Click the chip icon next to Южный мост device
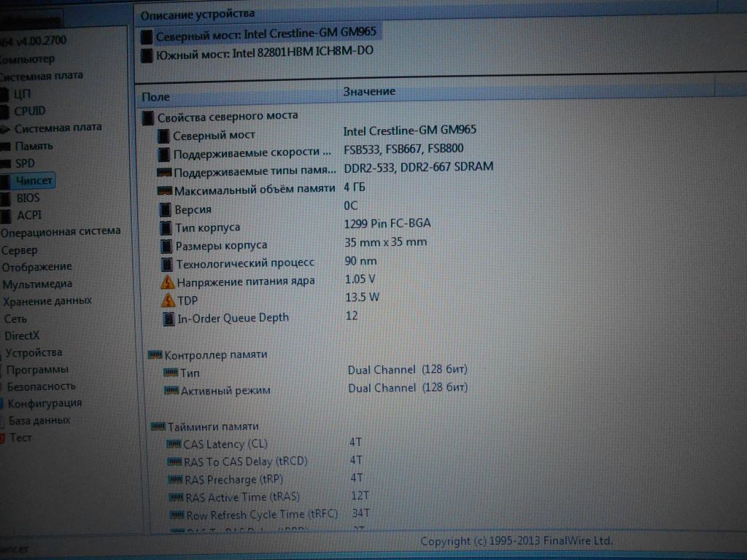 click(147, 55)
